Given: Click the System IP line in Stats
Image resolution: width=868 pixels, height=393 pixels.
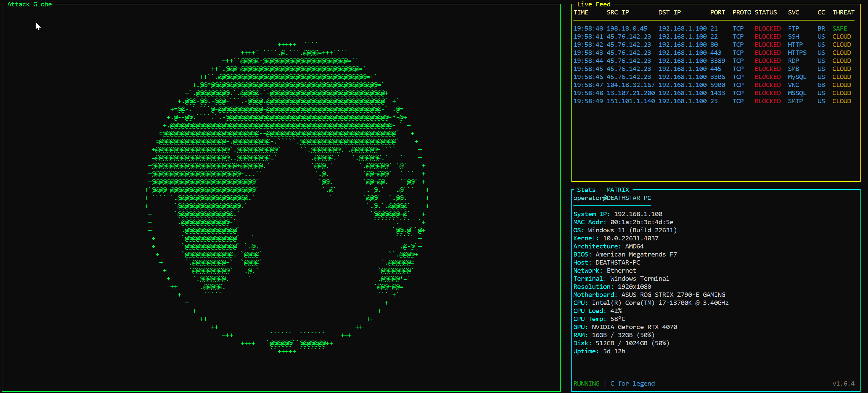Looking at the screenshot, I should [x=618, y=214].
